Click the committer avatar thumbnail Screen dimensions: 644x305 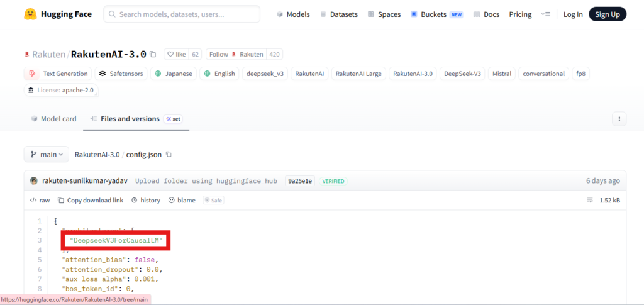pos(34,181)
